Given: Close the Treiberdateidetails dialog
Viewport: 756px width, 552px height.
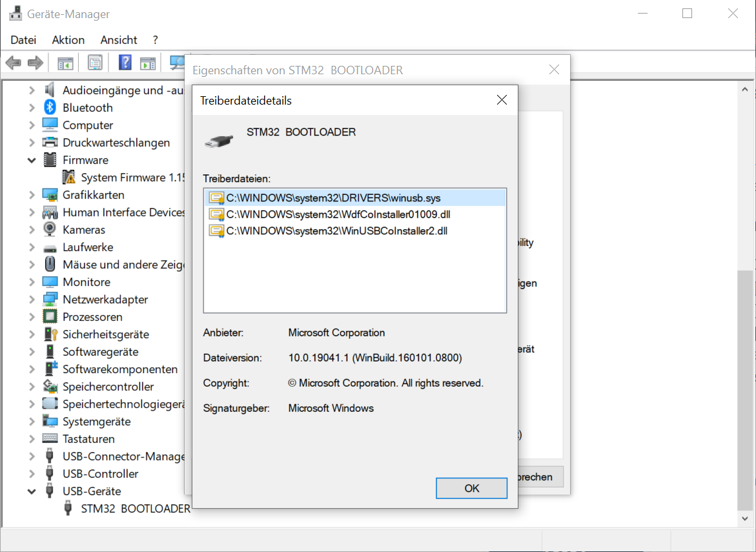Looking at the screenshot, I should 502,100.
